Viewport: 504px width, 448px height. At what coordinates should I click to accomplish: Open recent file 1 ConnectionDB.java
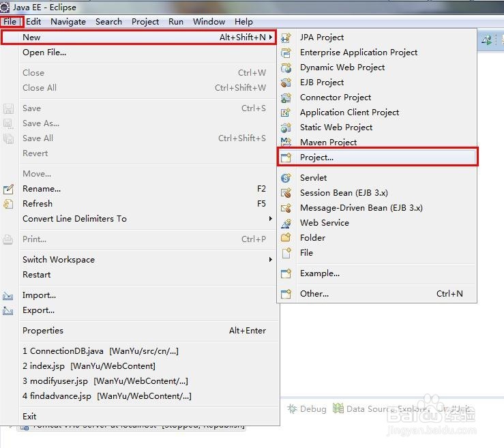[138, 351]
